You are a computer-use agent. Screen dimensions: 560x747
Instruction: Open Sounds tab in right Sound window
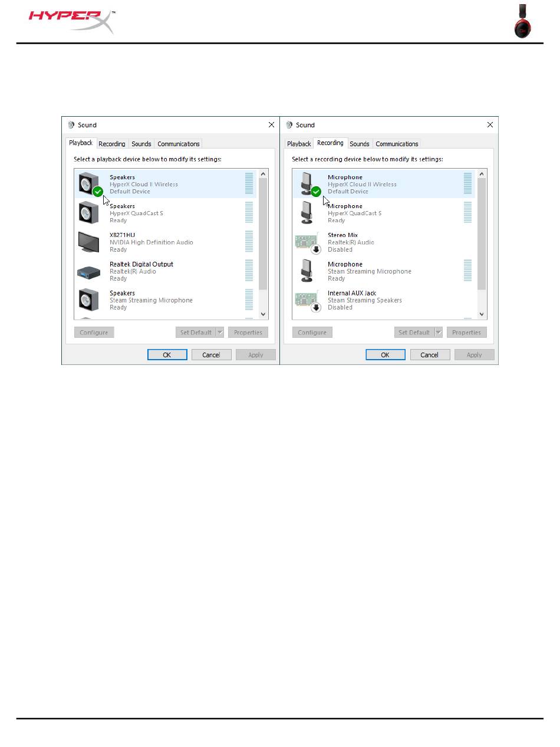[x=360, y=144]
